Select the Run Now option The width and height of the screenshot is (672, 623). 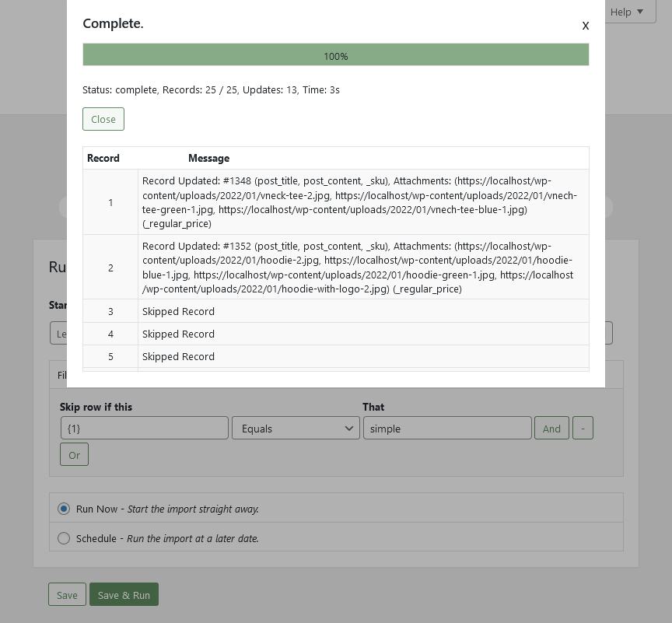click(x=64, y=509)
